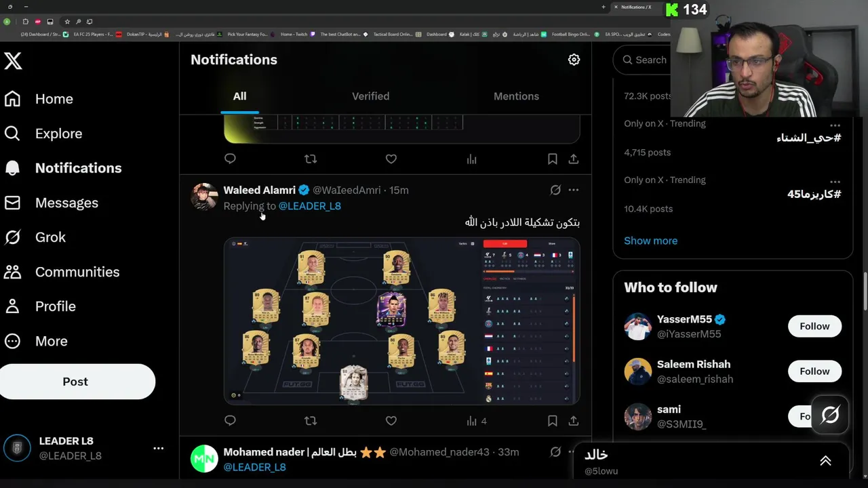The width and height of the screenshot is (868, 488).
Task: Open the #كاريزما45 trending topic
Action: (x=814, y=194)
